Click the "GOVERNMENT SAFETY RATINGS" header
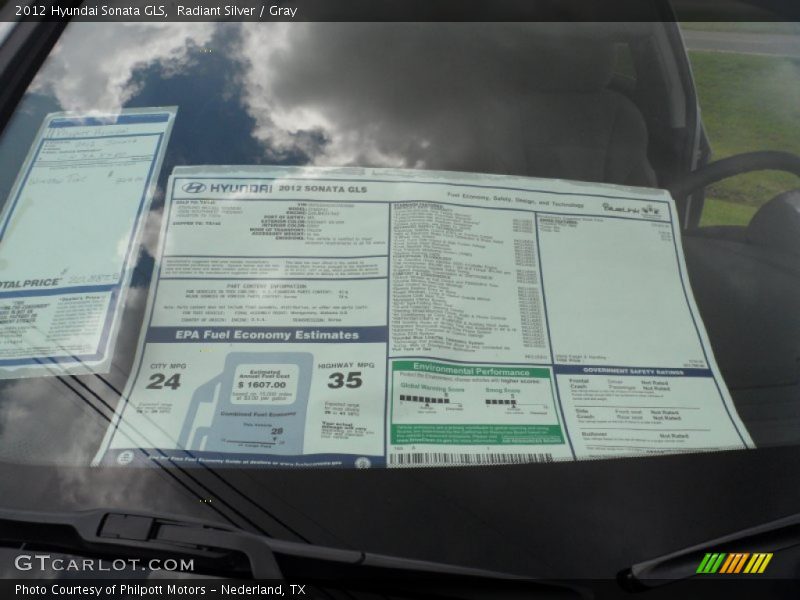Image resolution: width=800 pixels, height=600 pixels. coord(632,371)
